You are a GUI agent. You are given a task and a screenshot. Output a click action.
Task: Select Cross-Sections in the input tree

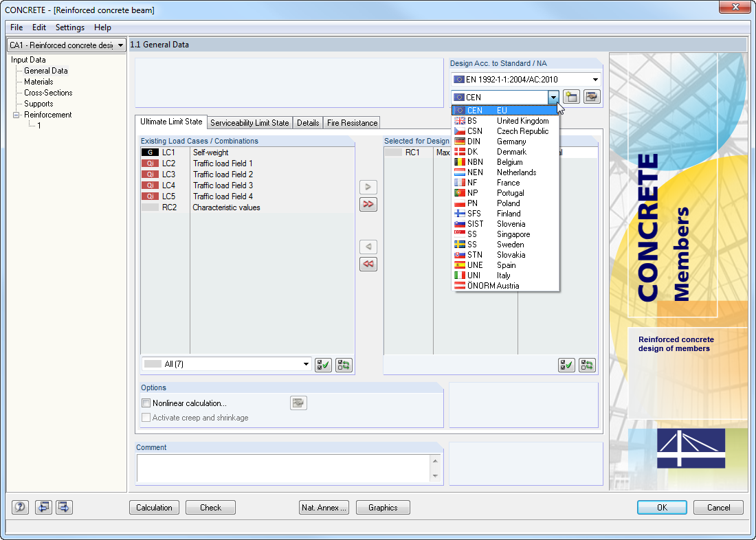[48, 93]
